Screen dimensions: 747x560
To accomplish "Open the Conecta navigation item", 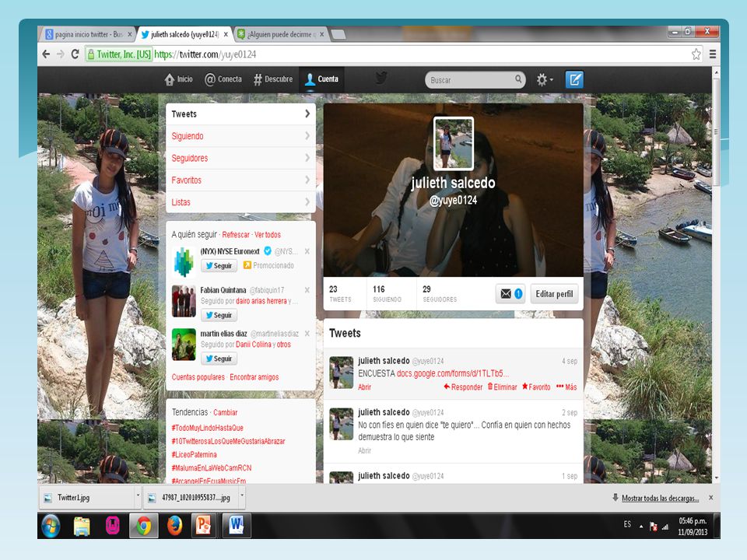I will 223,79.
